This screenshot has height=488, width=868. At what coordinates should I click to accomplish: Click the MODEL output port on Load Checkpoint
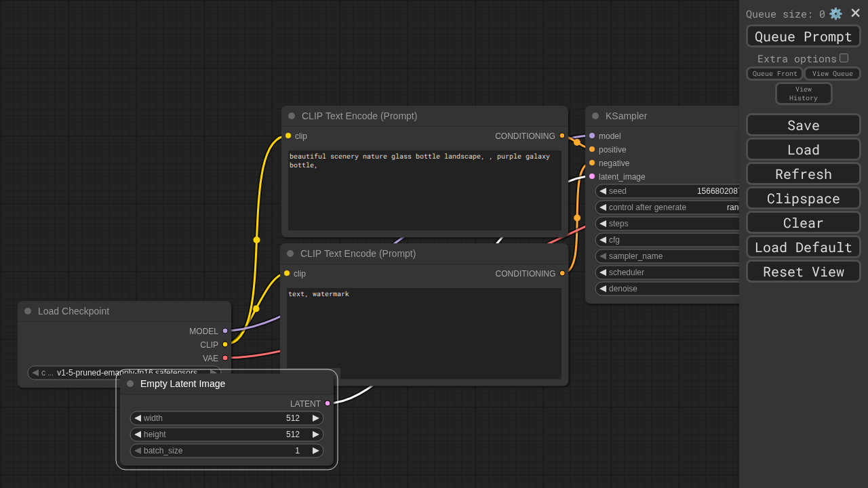tap(225, 331)
